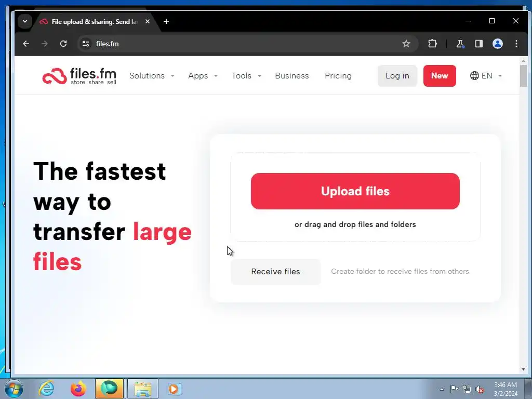Click 'Create folder to receive files from others'

tap(400, 271)
